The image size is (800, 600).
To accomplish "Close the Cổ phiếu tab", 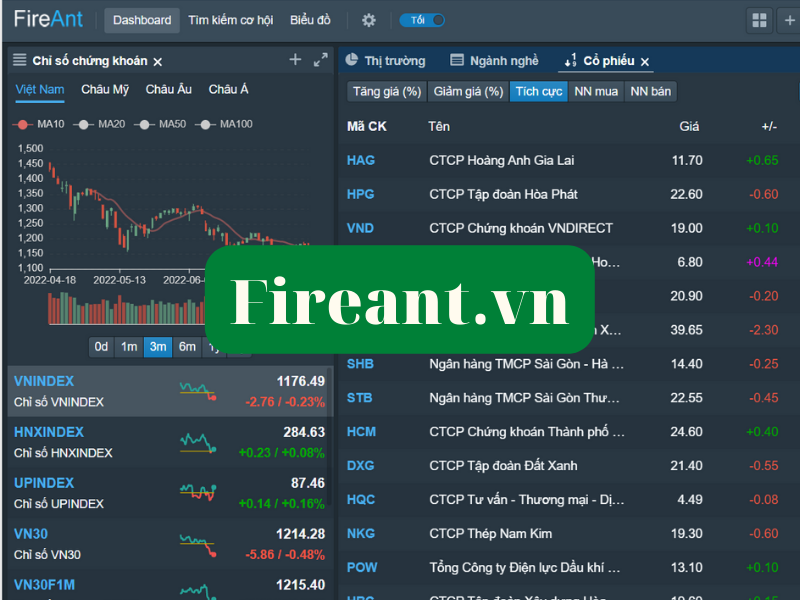I will tap(645, 62).
